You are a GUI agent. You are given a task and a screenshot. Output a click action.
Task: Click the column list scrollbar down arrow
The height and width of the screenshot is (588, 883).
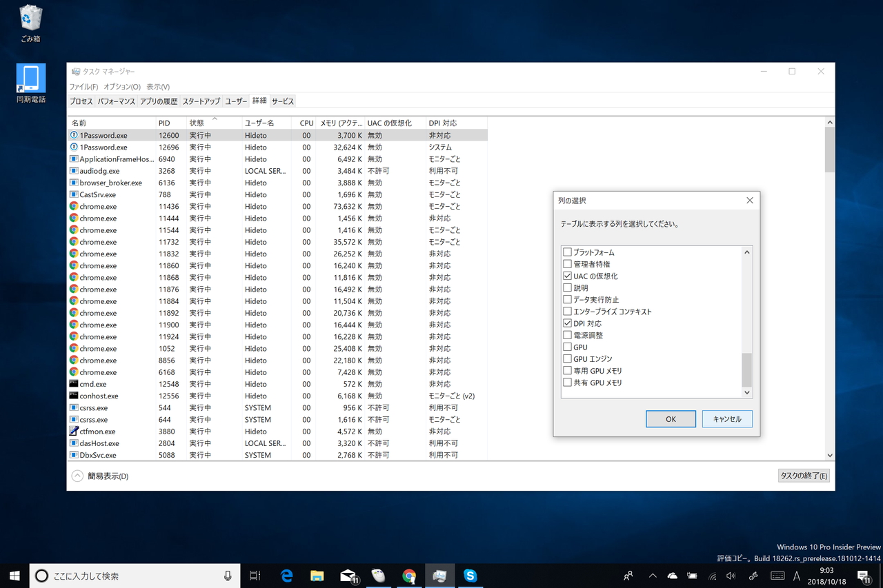point(746,392)
